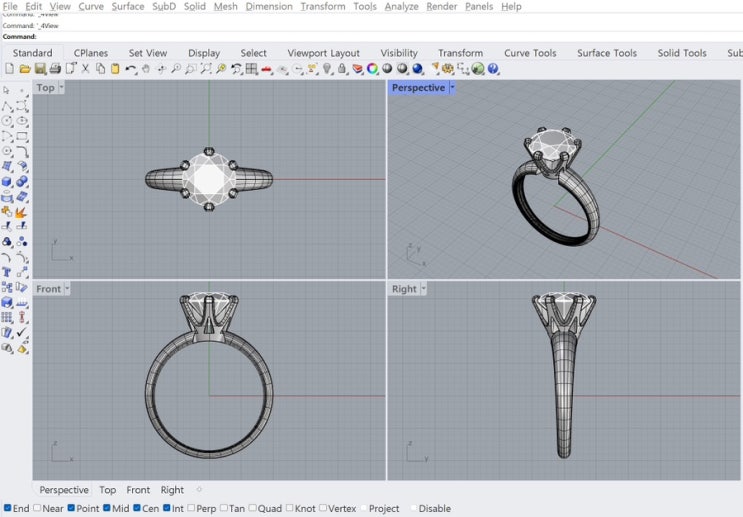
Task: Activate the Top viewport bottom tab
Action: tap(108, 490)
